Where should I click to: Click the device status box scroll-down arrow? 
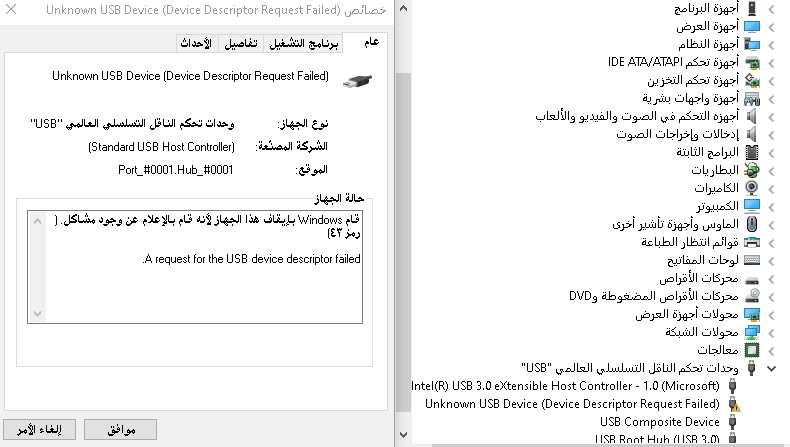(x=37, y=313)
